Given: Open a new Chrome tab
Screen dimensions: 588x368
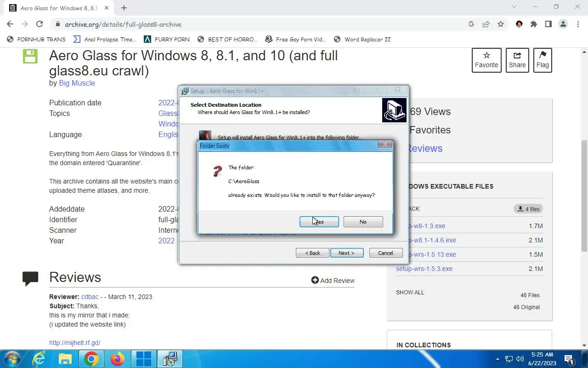Looking at the screenshot, I should 124,8.
